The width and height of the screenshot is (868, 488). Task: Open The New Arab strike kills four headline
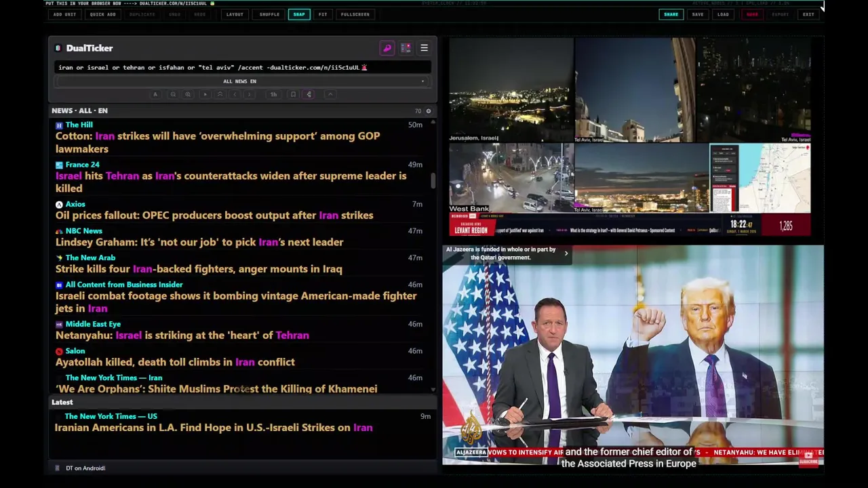click(199, 269)
